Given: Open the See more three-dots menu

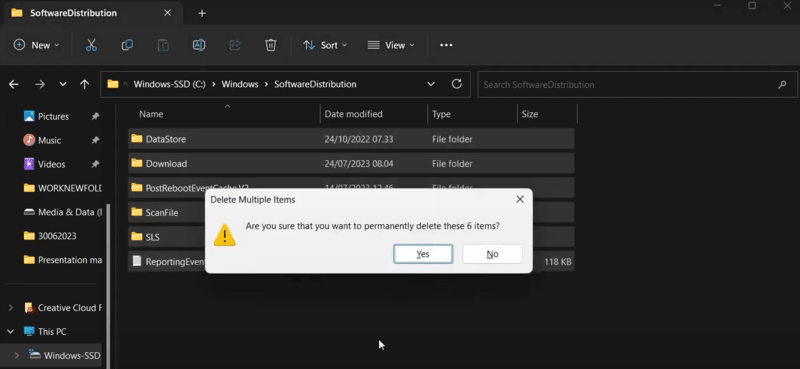Looking at the screenshot, I should pos(446,45).
